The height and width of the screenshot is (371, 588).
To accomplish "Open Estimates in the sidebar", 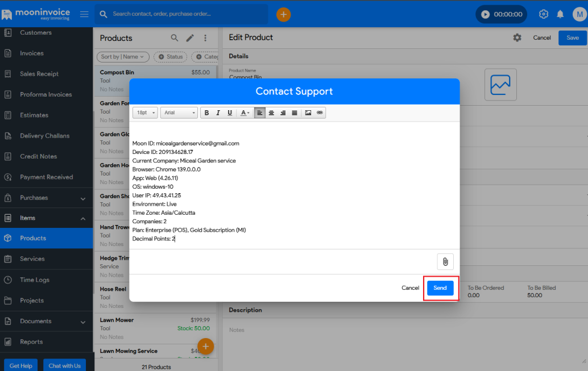I will [47, 115].
